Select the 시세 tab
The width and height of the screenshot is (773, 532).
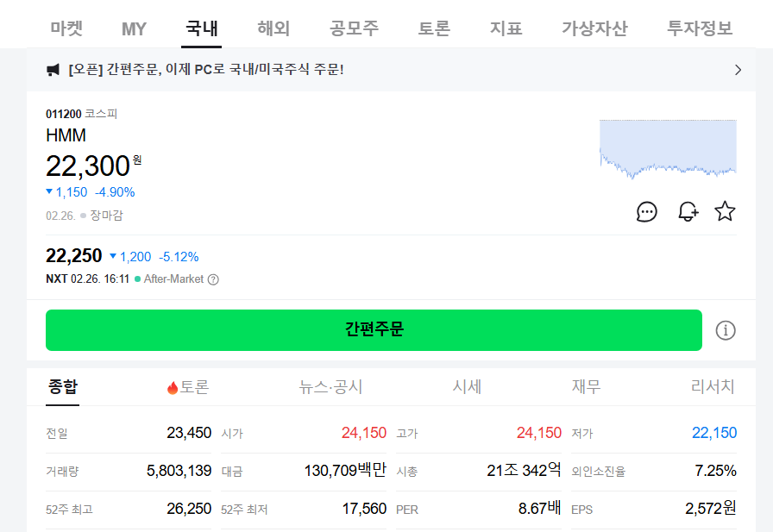click(467, 387)
